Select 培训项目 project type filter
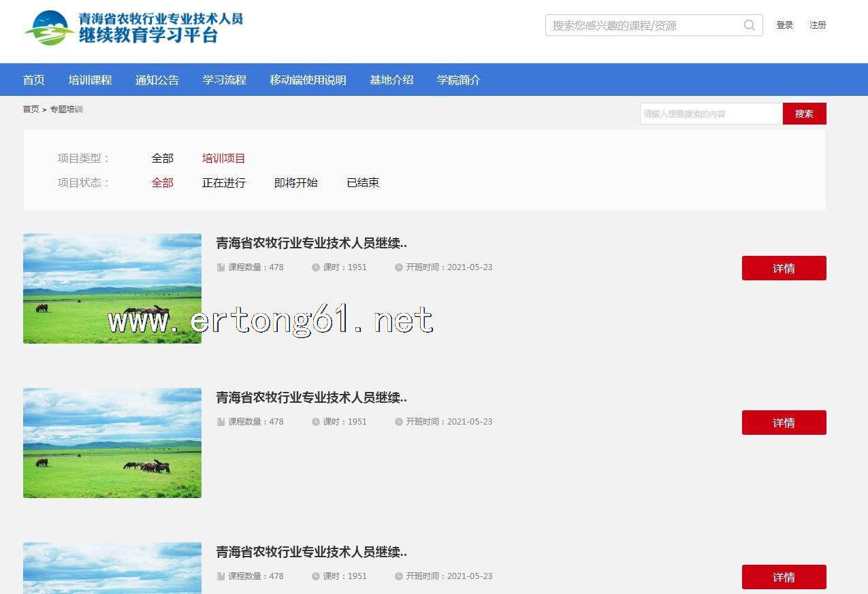This screenshot has width=868, height=594. tap(223, 158)
